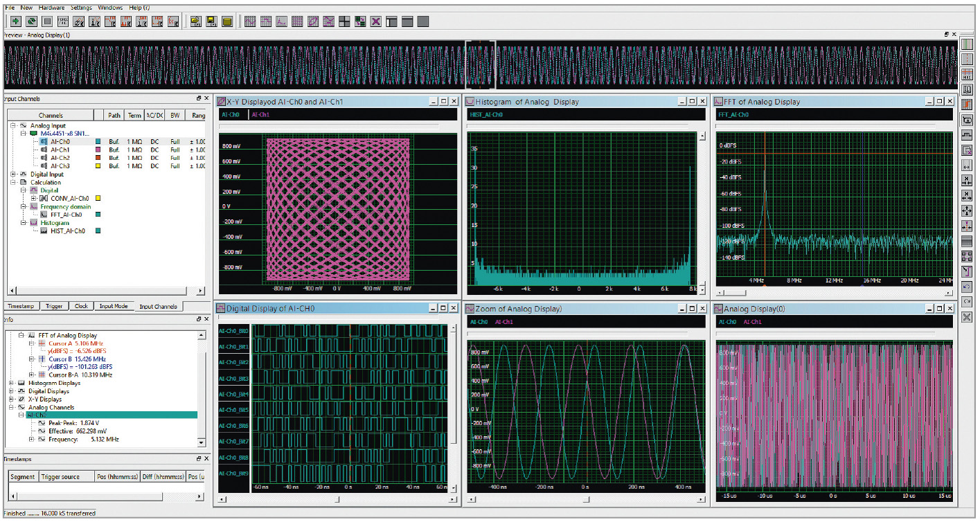The height and width of the screenshot is (522, 980).
Task: Click scroll-down arrow of the Info panel scrollbar
Action: pyautogui.click(x=202, y=442)
